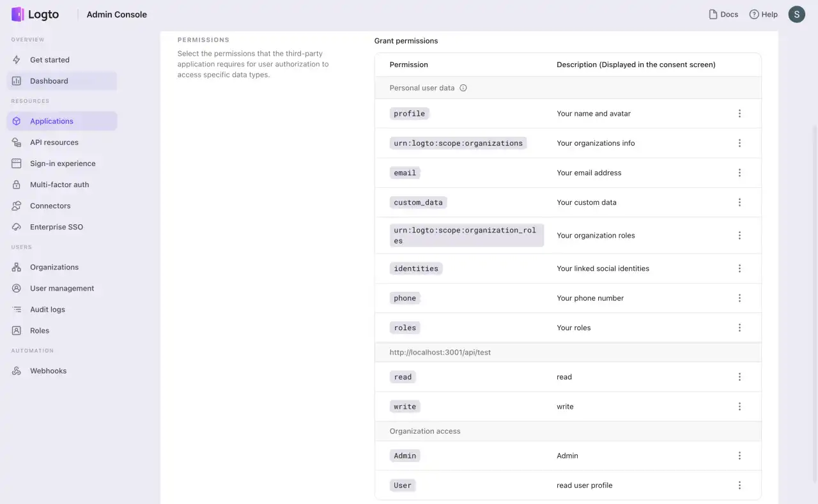Viewport: 818px width, 504px height.
Task: Open options menu for the Admin permission
Action: (739, 455)
